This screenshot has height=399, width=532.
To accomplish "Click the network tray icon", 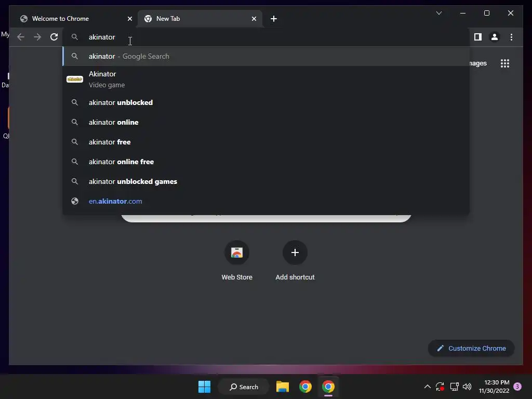I will tap(454, 387).
